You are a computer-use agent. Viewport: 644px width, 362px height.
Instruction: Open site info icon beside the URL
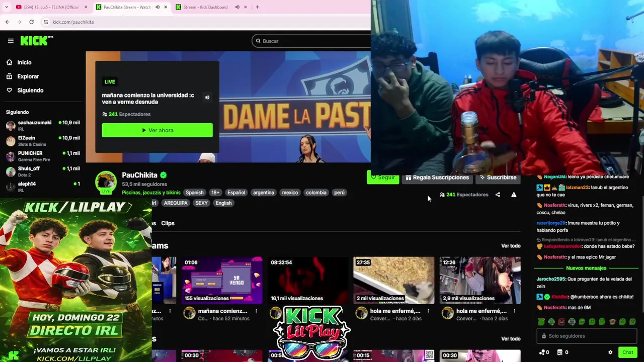(x=46, y=22)
